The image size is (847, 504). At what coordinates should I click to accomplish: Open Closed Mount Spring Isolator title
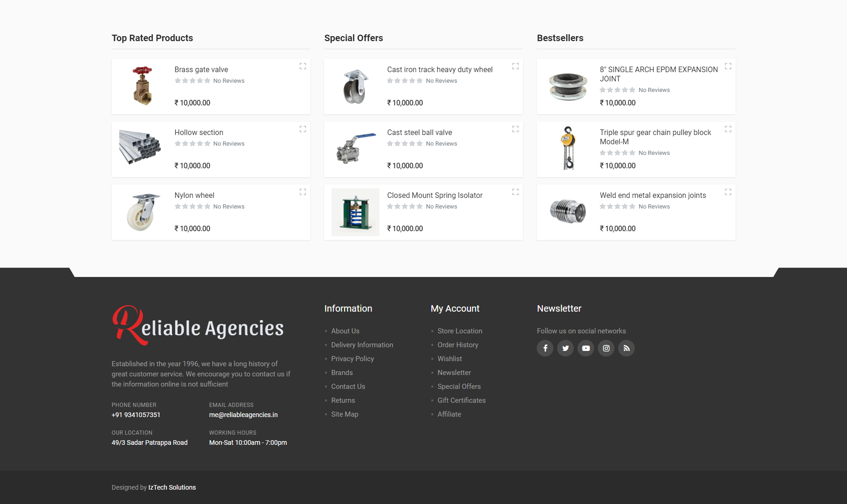click(x=435, y=195)
